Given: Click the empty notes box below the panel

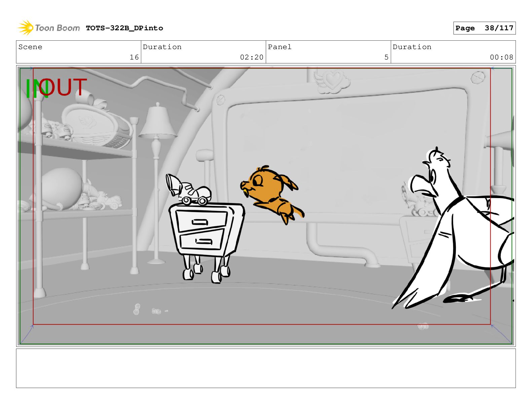Looking at the screenshot, I should coord(266,368).
